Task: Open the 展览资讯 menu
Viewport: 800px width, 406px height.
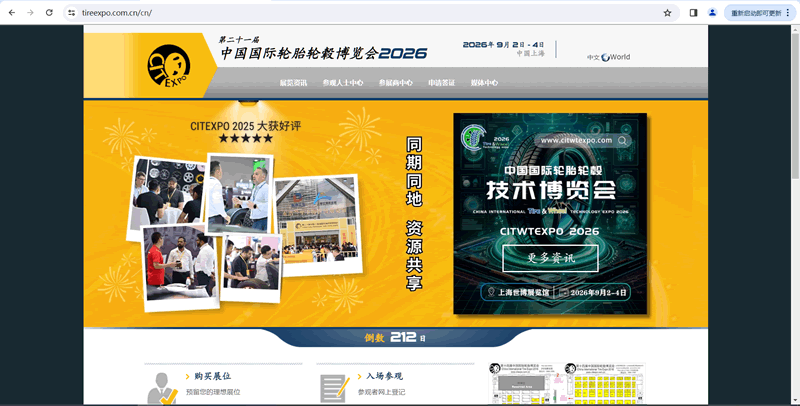Action: click(x=293, y=83)
